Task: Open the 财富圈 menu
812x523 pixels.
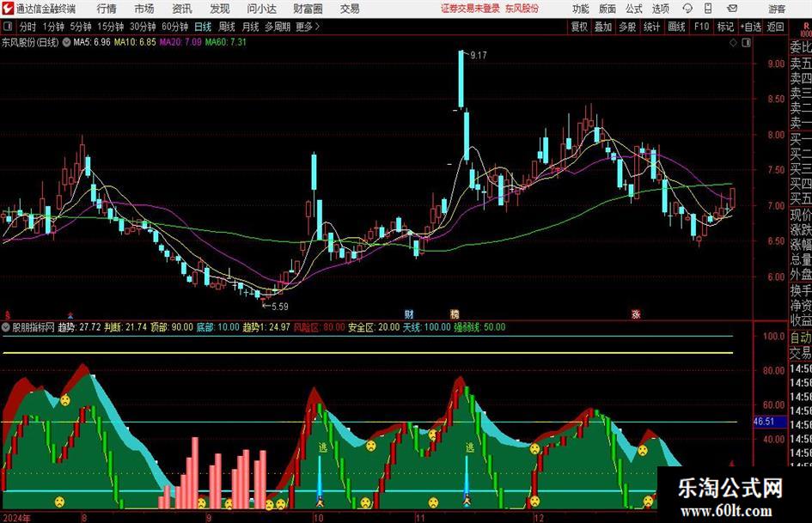Action: pyautogui.click(x=308, y=9)
